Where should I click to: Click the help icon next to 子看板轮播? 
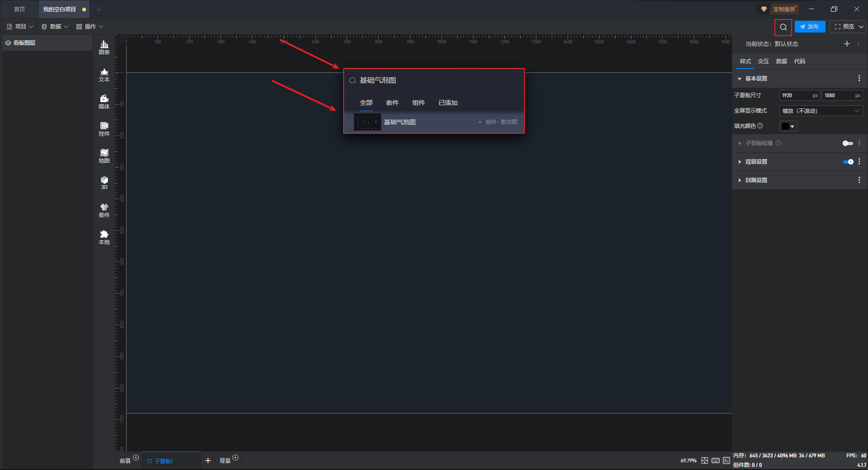(x=778, y=143)
